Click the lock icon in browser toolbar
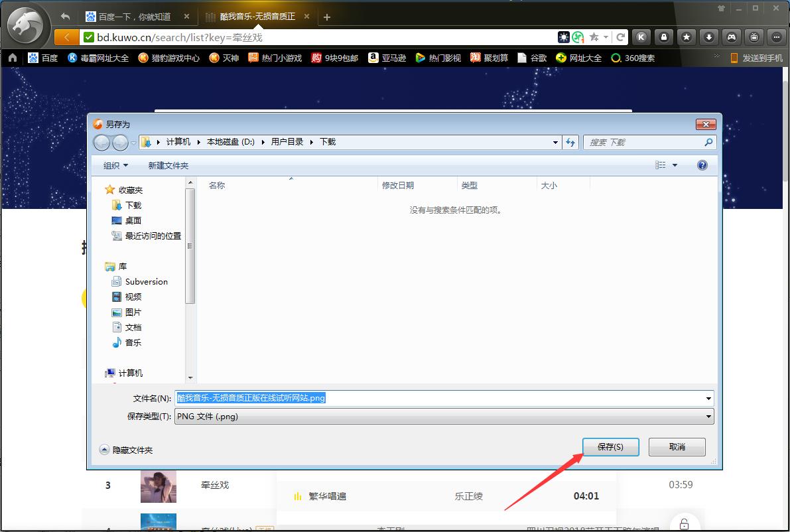Image resolution: width=790 pixels, height=532 pixels. click(x=663, y=37)
